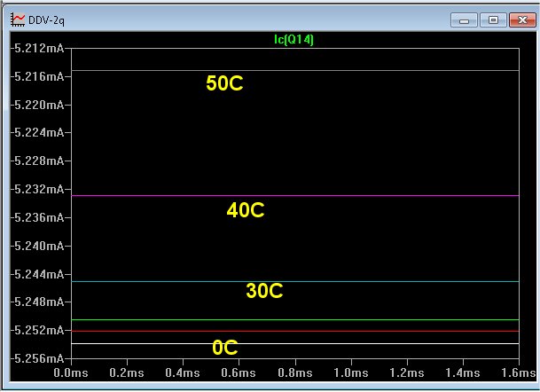This screenshot has width=540, height=392.
Task: Click the -5.236mA axis label
Action: tap(37, 217)
